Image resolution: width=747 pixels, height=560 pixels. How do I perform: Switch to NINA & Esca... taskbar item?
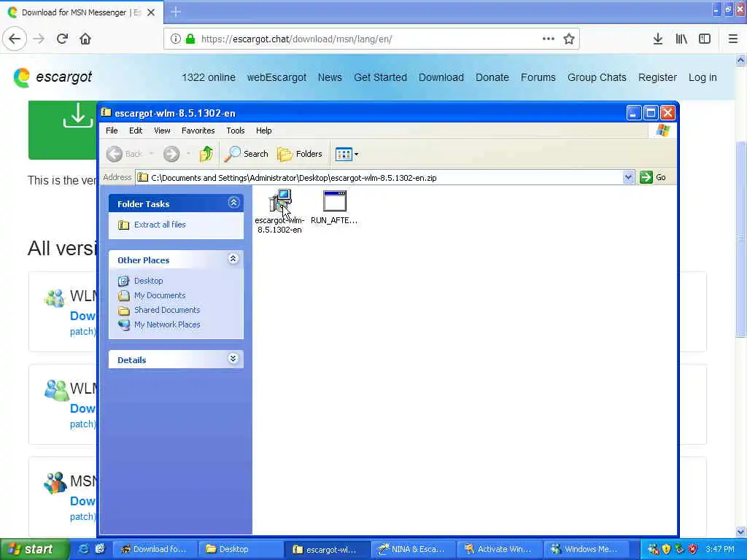coord(413,549)
